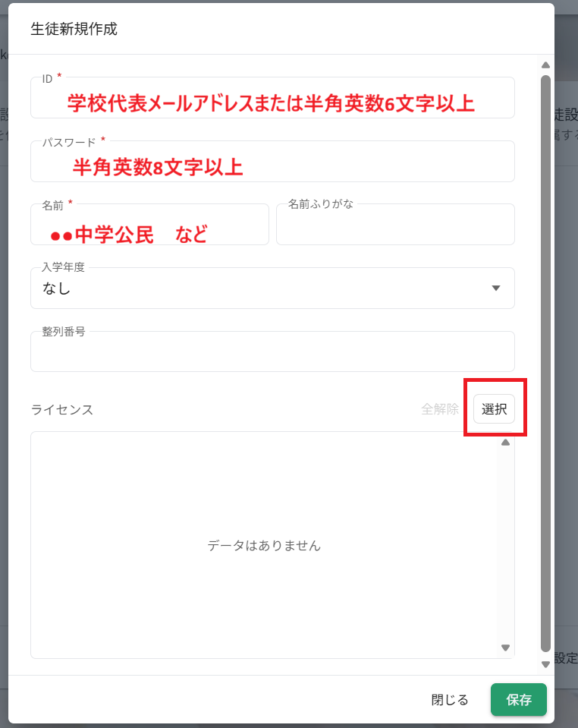Close the dialog with 閉じる

(x=450, y=700)
